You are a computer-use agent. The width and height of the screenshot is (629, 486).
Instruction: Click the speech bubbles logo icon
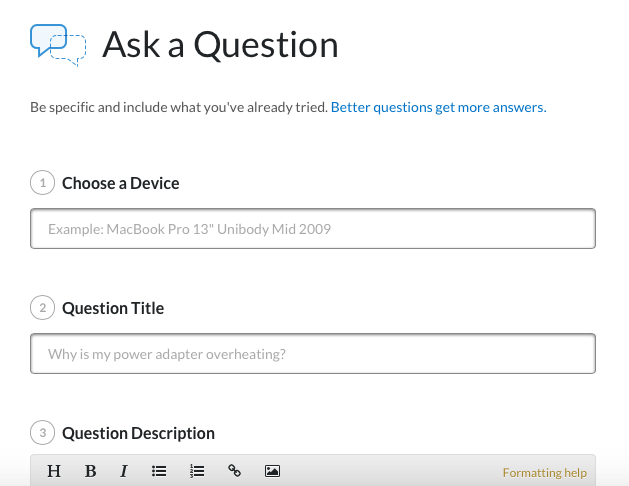(58, 45)
